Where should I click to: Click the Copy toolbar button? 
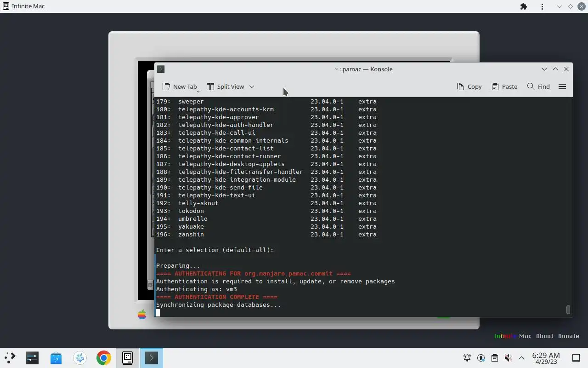click(469, 86)
